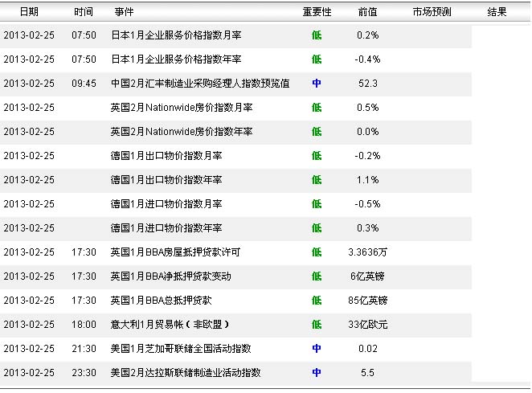Select event 英国1月BBA总抵押贷款
This screenshot has width=532, height=393.
[x=162, y=301]
